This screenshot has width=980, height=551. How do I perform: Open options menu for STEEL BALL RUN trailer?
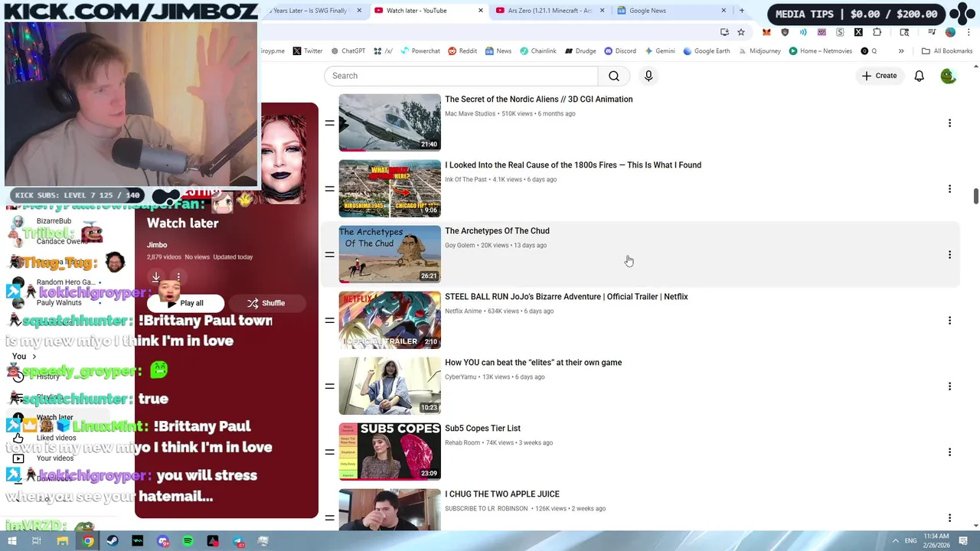(949, 321)
